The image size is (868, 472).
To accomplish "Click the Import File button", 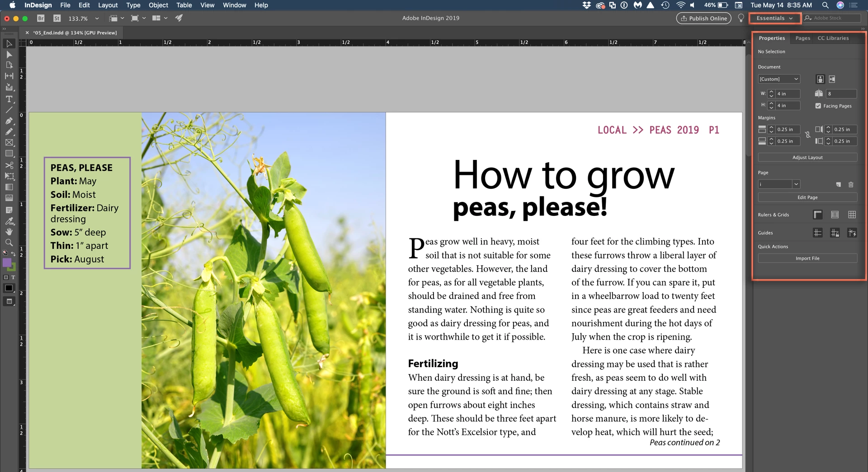I will (807, 258).
